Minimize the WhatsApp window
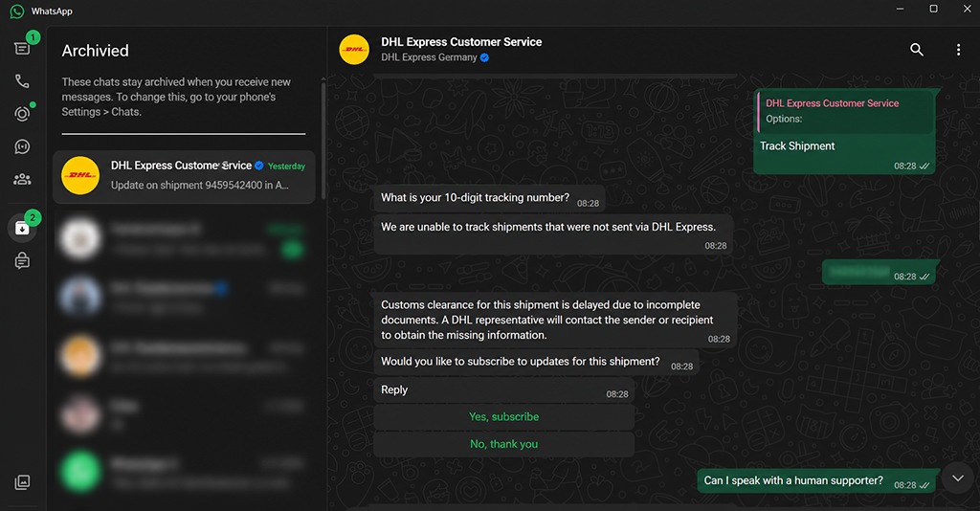980x511 pixels. click(900, 9)
